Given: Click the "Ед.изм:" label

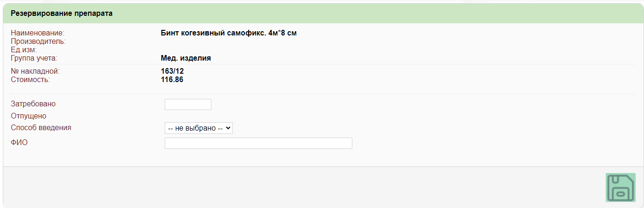Looking at the screenshot, I should click(x=24, y=49).
